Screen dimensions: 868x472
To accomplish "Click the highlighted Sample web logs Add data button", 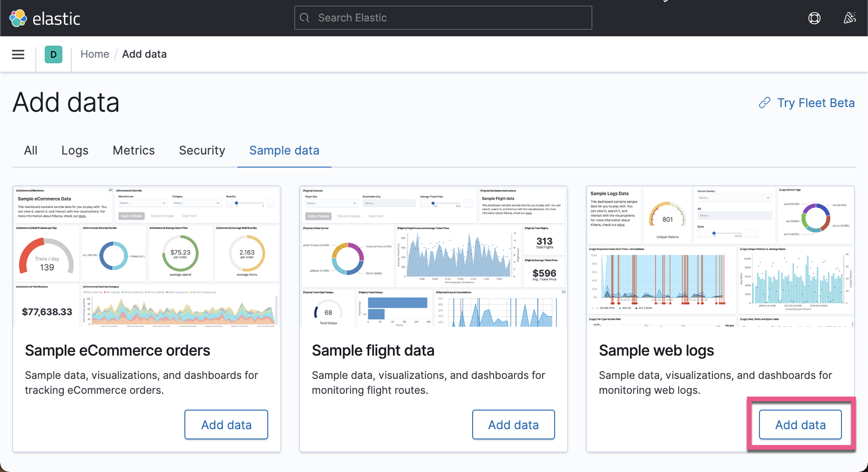I will [800, 425].
